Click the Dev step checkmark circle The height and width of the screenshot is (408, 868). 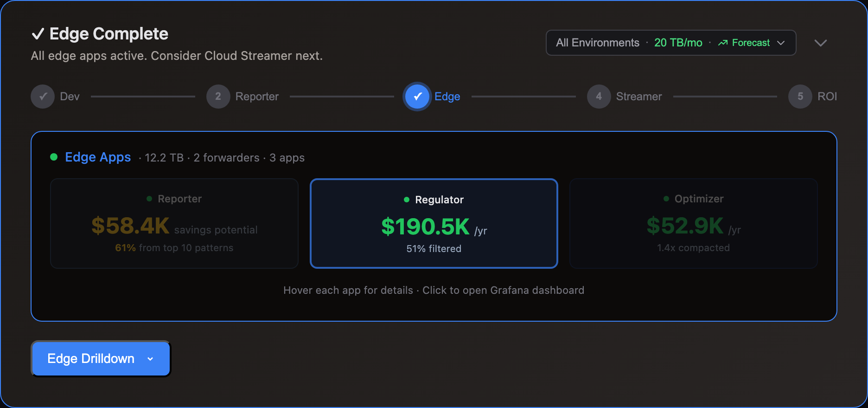43,97
